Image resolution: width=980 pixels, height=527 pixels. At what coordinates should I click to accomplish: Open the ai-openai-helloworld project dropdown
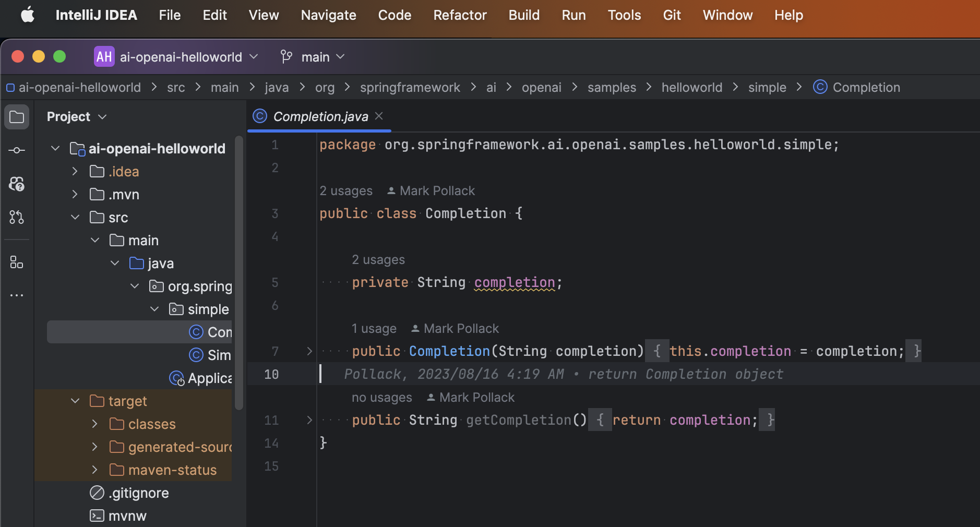(x=188, y=56)
